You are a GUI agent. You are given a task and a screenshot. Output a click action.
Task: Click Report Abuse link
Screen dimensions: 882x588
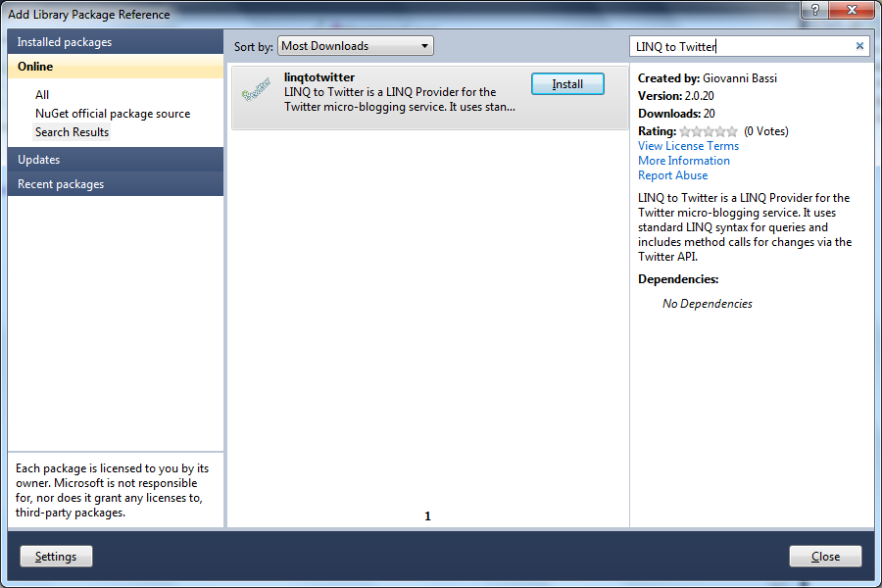point(672,175)
